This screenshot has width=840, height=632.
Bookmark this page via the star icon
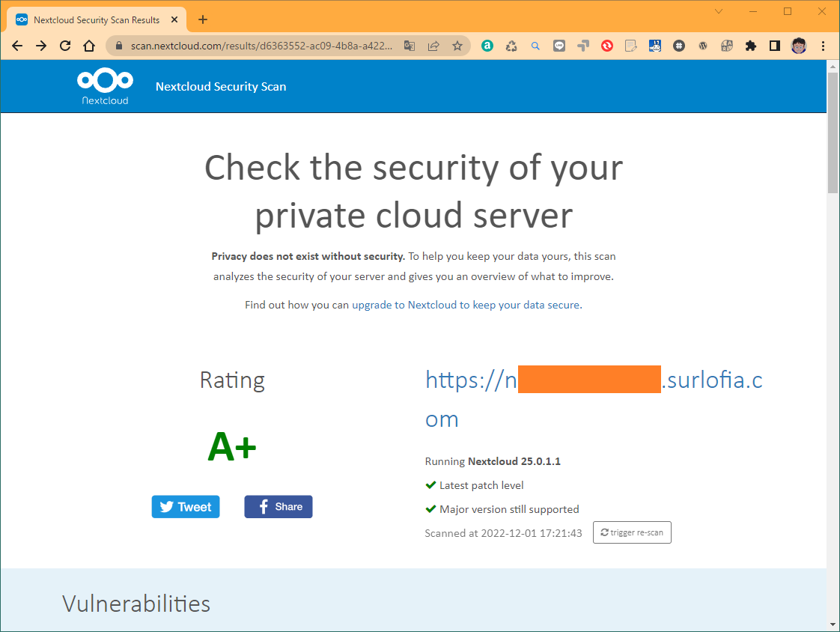pos(457,46)
